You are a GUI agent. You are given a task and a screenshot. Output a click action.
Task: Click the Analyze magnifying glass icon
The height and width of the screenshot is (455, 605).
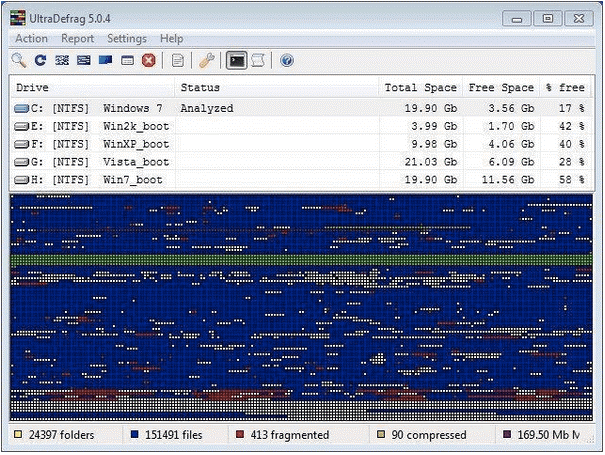pyautogui.click(x=18, y=61)
